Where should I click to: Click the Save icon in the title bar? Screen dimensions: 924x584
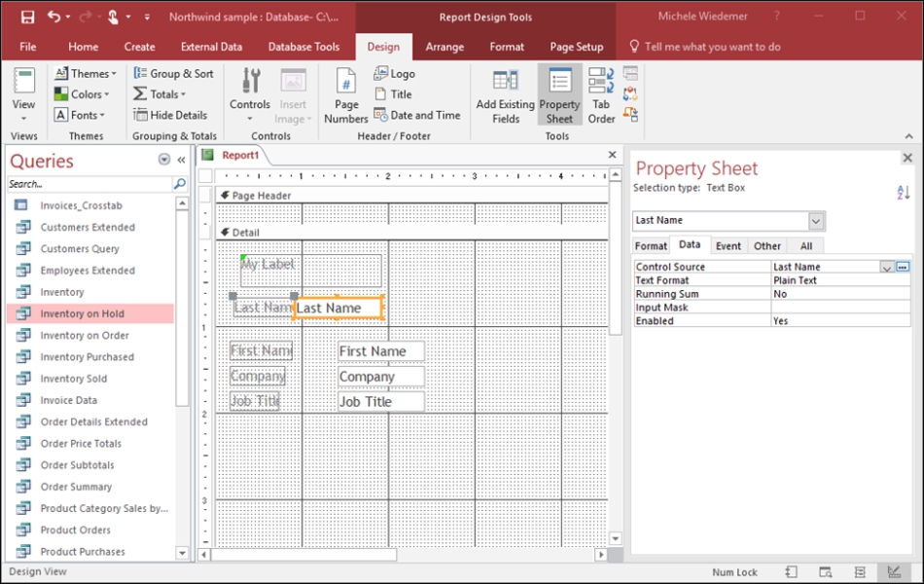[27, 18]
